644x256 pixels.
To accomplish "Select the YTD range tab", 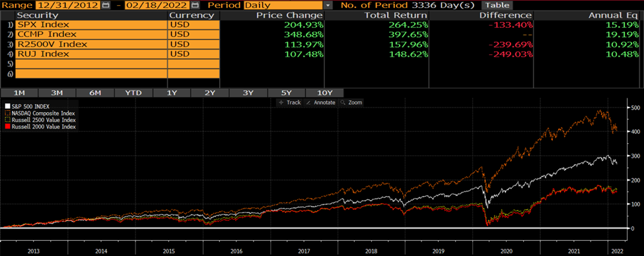I will (x=133, y=93).
